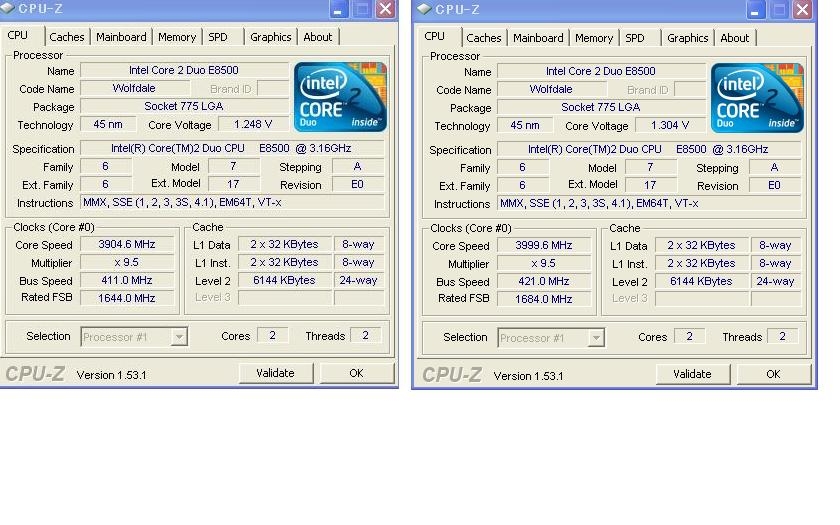Click Core Speed value 3904.6 MHz

tap(127, 244)
